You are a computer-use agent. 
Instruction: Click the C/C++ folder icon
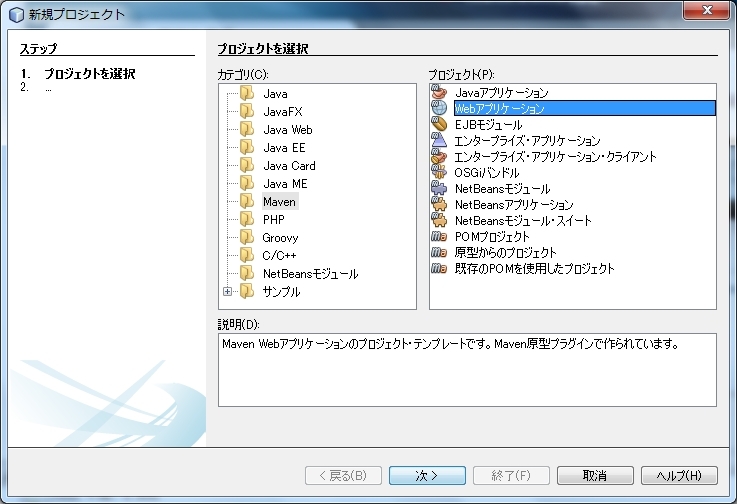coord(247,255)
